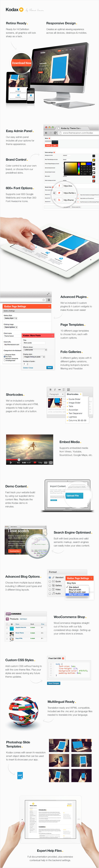The image size is (99, 868).
Task: Click the browser forward arrow
Action: (x=51, y=133)
